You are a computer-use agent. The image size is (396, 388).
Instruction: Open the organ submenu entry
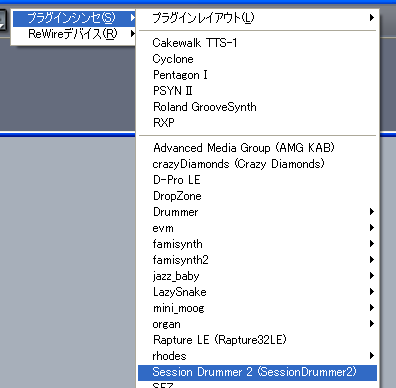coord(257,324)
